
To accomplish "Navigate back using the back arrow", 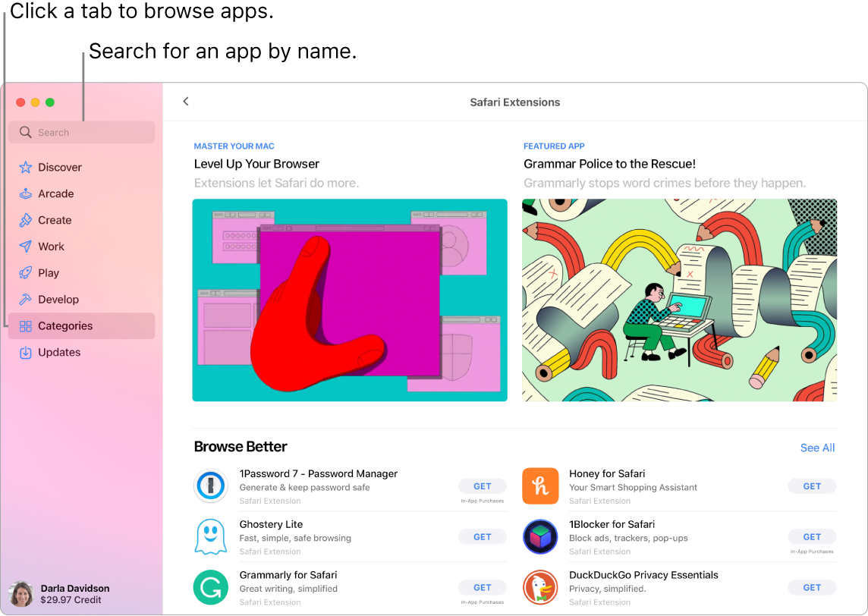I will click(186, 101).
